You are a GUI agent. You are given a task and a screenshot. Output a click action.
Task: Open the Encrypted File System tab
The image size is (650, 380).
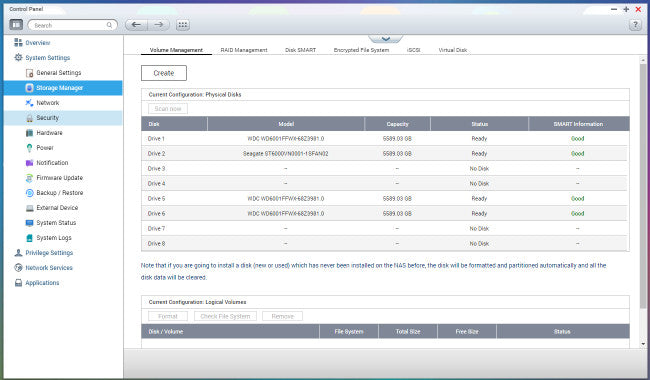[x=361, y=50]
